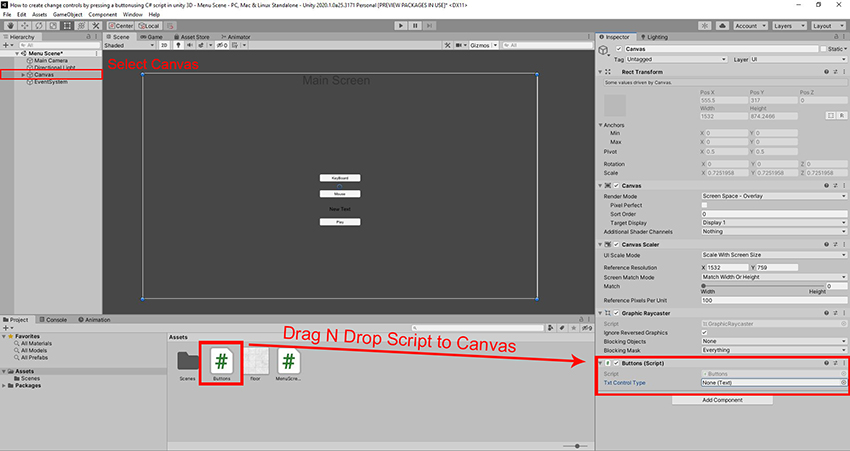Open UI Scale Mode dropdown
This screenshot has height=451, width=850.
click(x=774, y=255)
